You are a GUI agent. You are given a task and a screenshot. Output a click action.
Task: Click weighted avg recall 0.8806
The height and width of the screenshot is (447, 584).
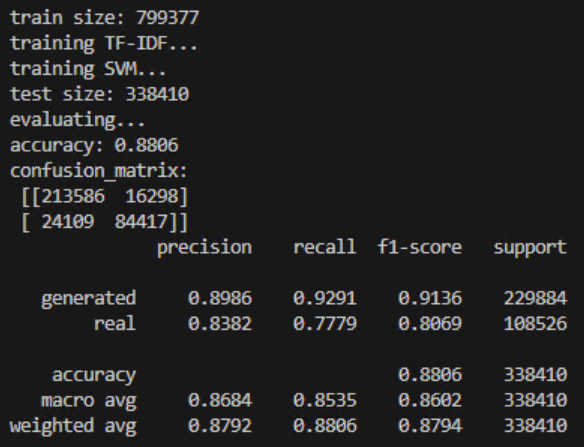tap(325, 425)
